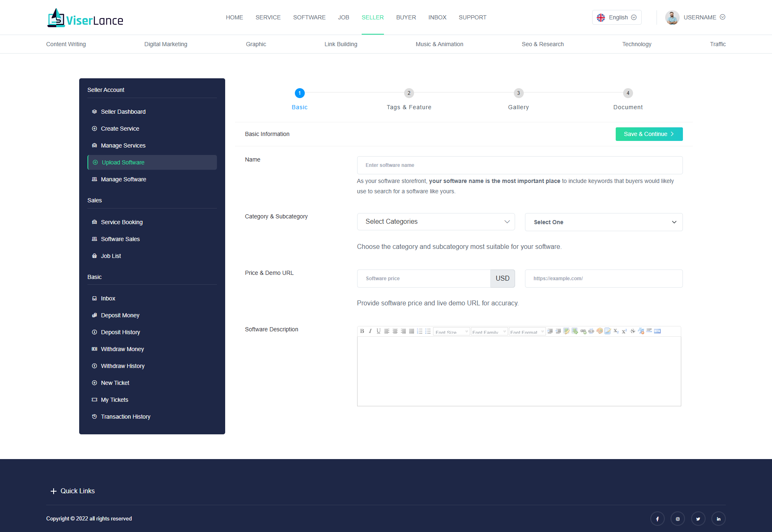The width and height of the screenshot is (772, 532).
Task: Browse the Digital Marketing category
Action: (x=166, y=44)
